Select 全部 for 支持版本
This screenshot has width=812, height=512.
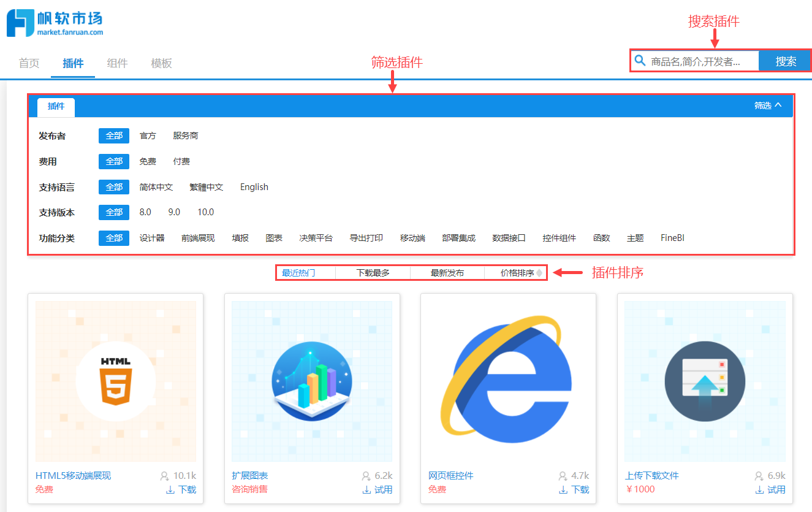(x=114, y=212)
